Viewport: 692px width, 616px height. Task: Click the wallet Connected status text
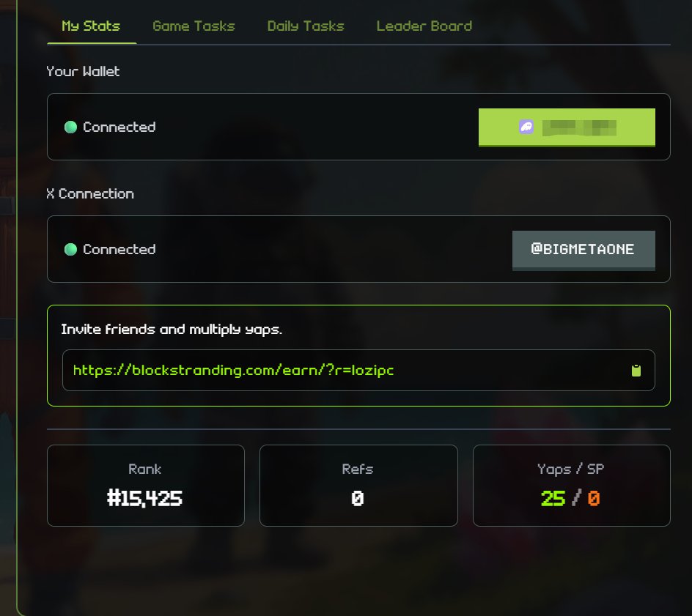pyautogui.click(x=119, y=127)
